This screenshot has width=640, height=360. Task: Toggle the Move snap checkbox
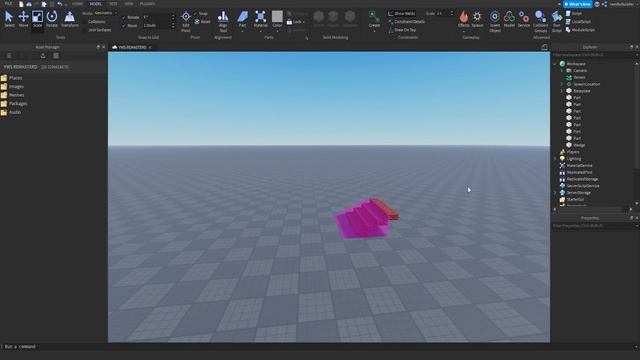click(x=124, y=26)
